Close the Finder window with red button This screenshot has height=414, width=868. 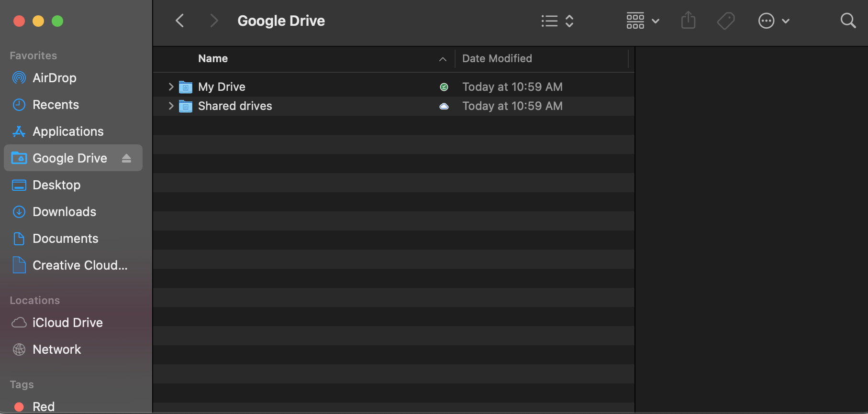click(x=19, y=21)
